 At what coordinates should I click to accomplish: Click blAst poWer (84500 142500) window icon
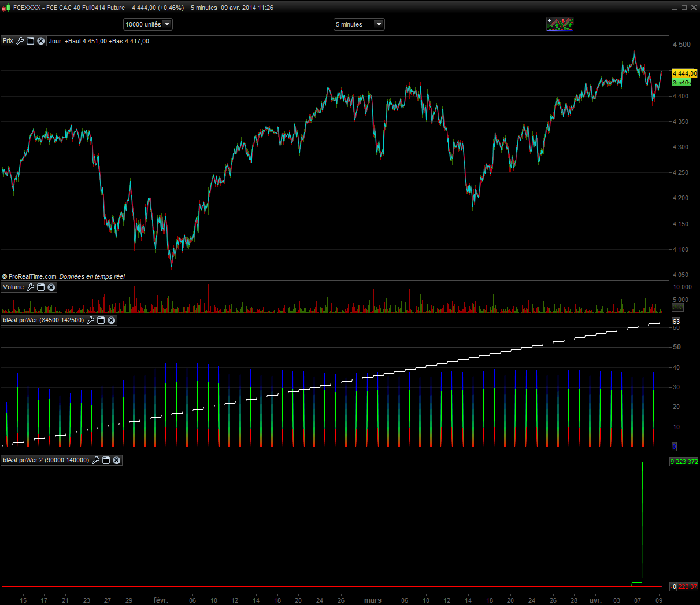click(x=101, y=320)
